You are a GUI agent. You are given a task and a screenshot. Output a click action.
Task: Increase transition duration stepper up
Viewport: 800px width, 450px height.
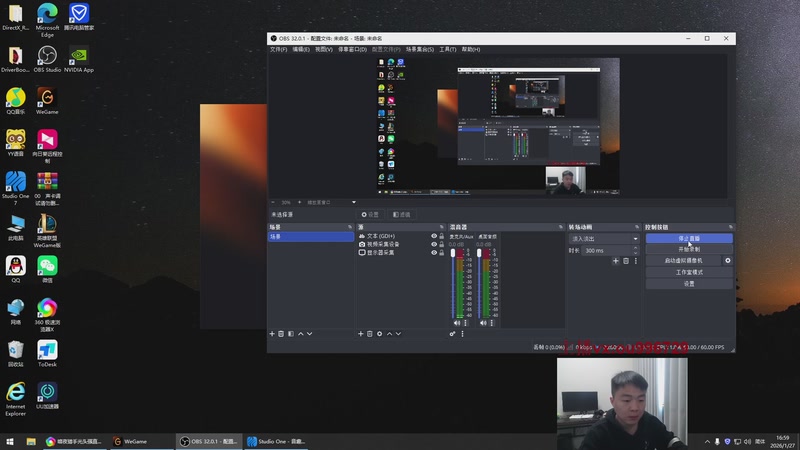[x=636, y=248]
